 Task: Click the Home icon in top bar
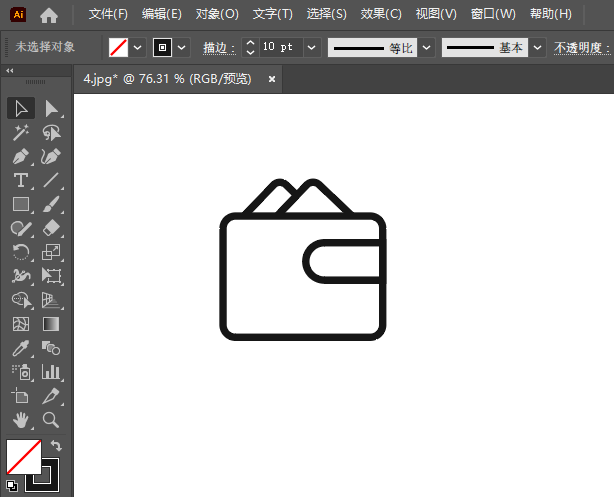49,15
